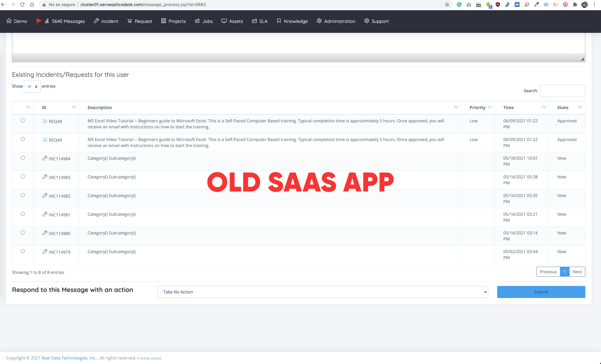The image size is (601, 364).
Task: Select the radio button for INC114979
Action: pyautogui.click(x=23, y=251)
